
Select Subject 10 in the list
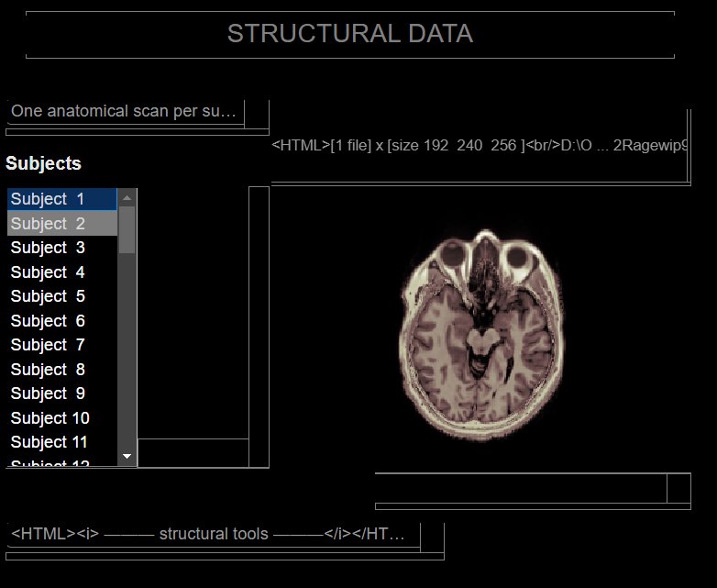(61, 418)
